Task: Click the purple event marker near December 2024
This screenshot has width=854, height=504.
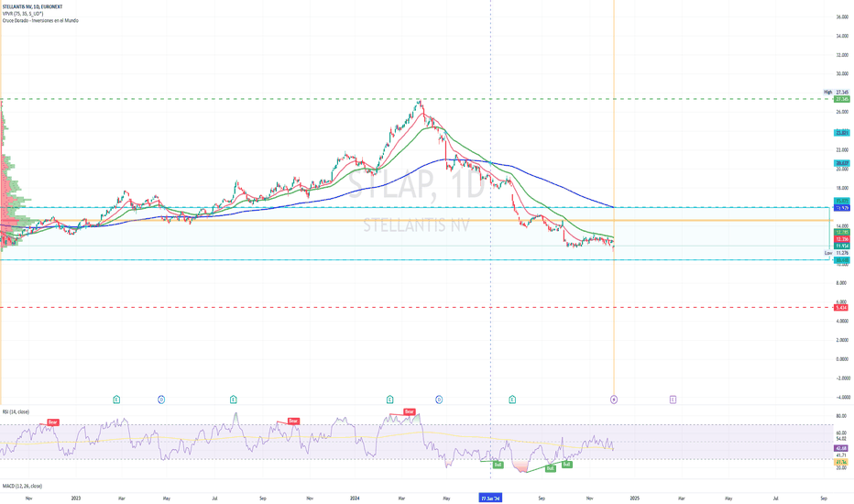Action: click(x=614, y=400)
